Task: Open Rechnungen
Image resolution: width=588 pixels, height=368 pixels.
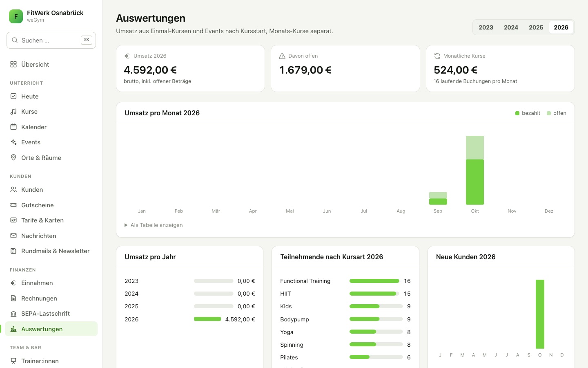Action: [x=51, y=298]
